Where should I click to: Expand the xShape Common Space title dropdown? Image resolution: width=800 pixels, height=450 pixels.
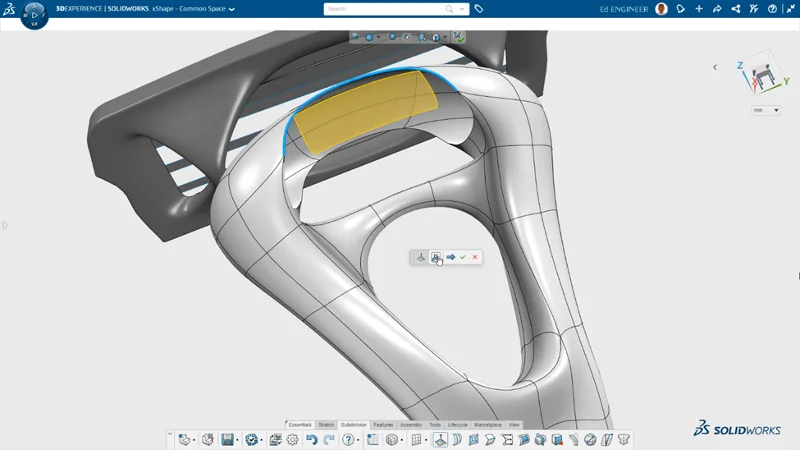pyautogui.click(x=232, y=9)
